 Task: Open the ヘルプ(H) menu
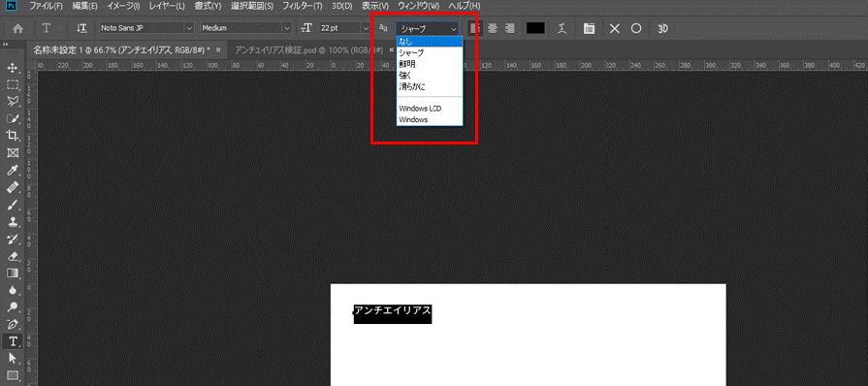coord(465,7)
